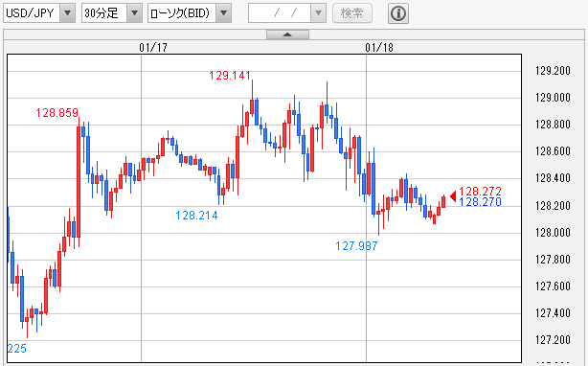Click the 127.600 axis price label

[x=553, y=286]
